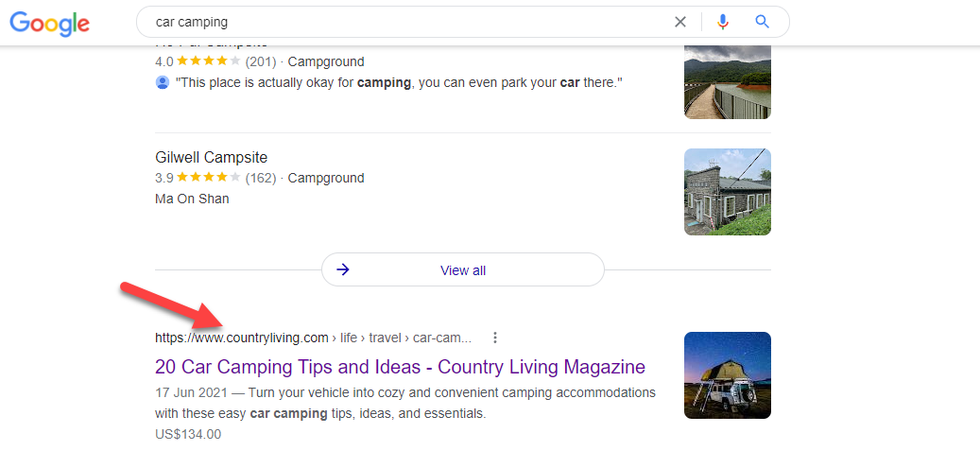Open 20 Car Camping Tips and Ideas link
The width and height of the screenshot is (980, 468).
pyautogui.click(x=400, y=367)
